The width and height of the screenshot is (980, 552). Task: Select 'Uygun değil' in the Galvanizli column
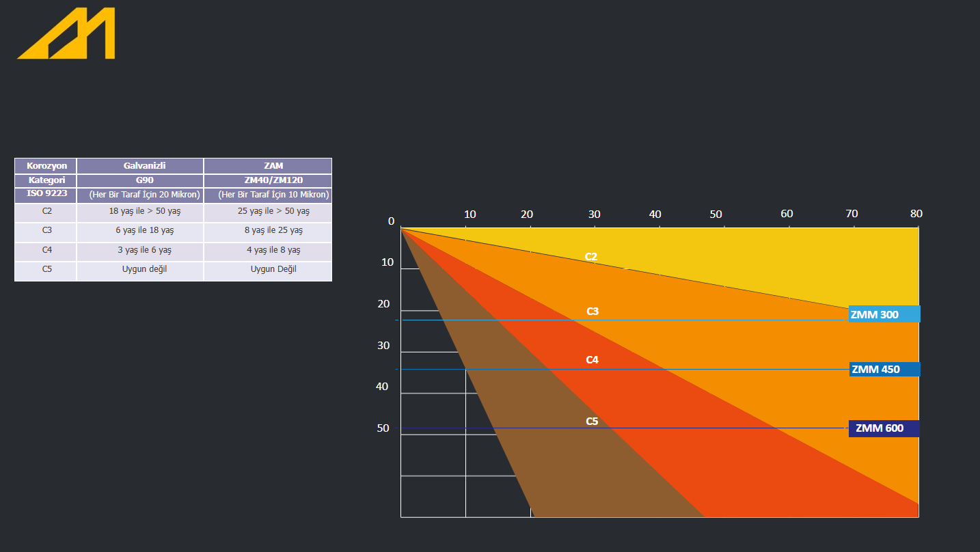pos(140,271)
